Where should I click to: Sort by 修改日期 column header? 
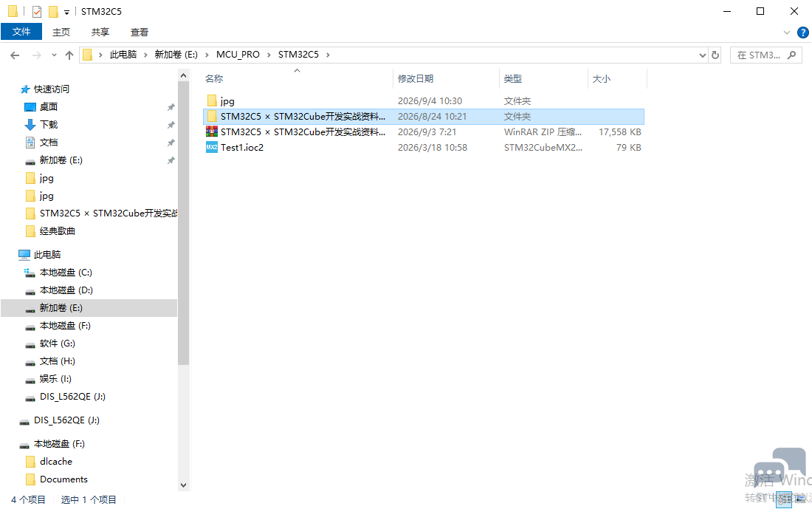(416, 79)
